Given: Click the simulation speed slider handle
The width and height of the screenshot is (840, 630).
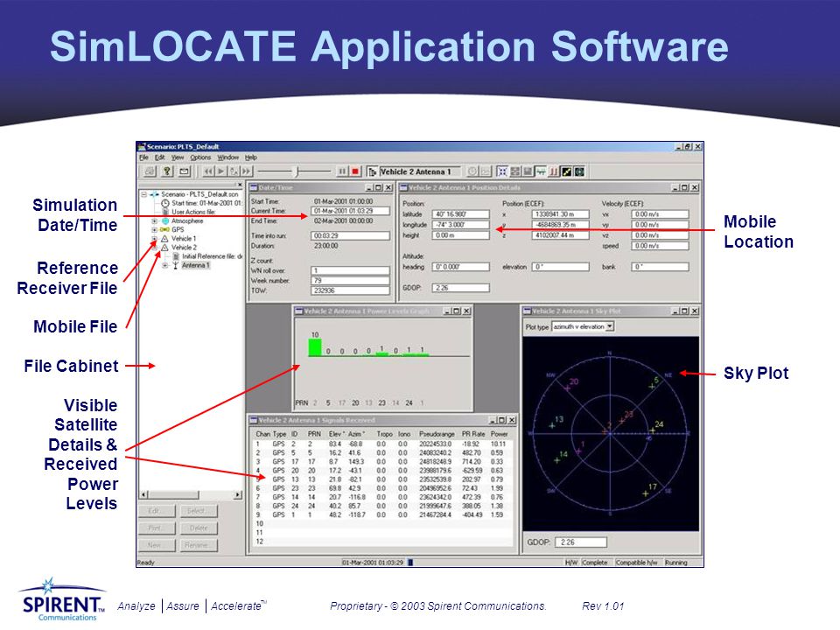Looking at the screenshot, I should tap(297, 171).
